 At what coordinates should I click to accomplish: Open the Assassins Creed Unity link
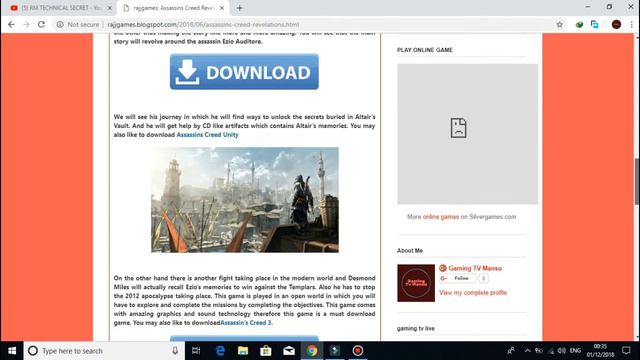[x=207, y=135]
